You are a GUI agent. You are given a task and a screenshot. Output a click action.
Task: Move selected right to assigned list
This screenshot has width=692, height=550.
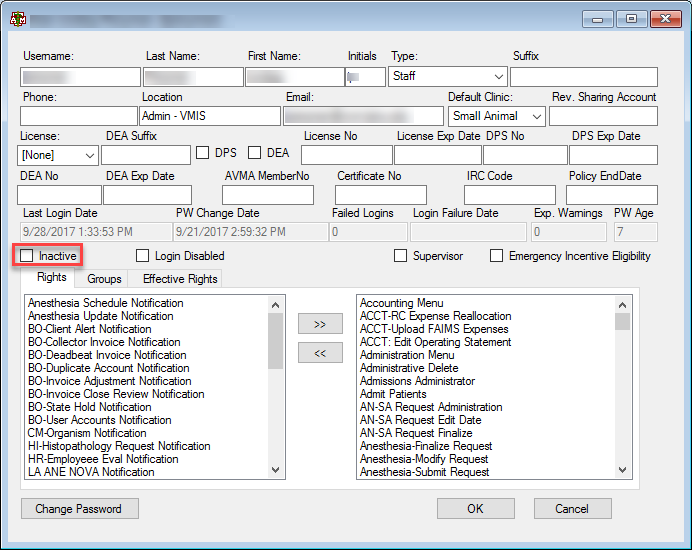tap(320, 324)
